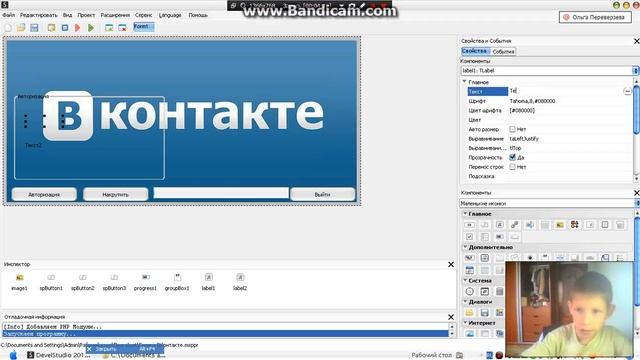Select spButton2 in the inspector
The image size is (640, 360).
(x=82, y=282)
